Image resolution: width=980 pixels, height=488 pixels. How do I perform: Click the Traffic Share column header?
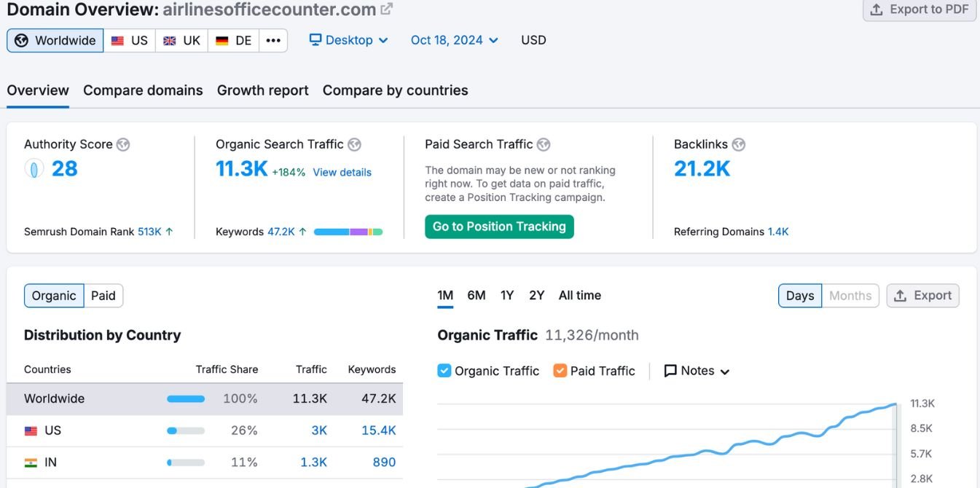click(227, 369)
